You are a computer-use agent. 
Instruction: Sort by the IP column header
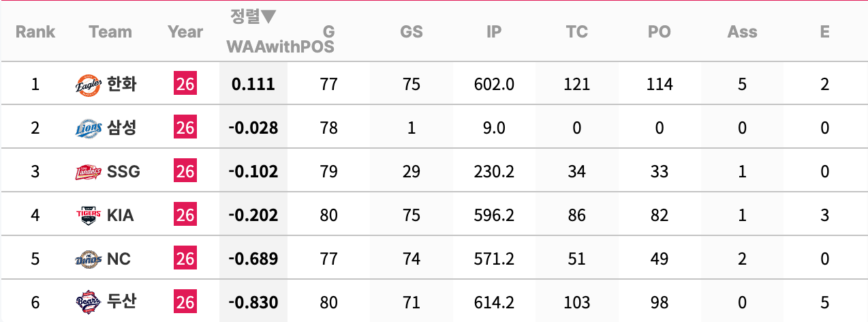point(494,31)
